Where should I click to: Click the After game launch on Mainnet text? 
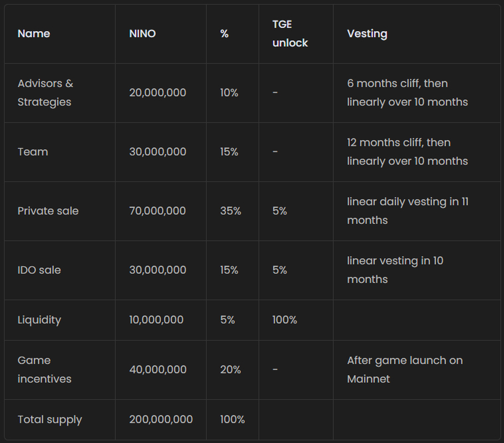(x=404, y=370)
